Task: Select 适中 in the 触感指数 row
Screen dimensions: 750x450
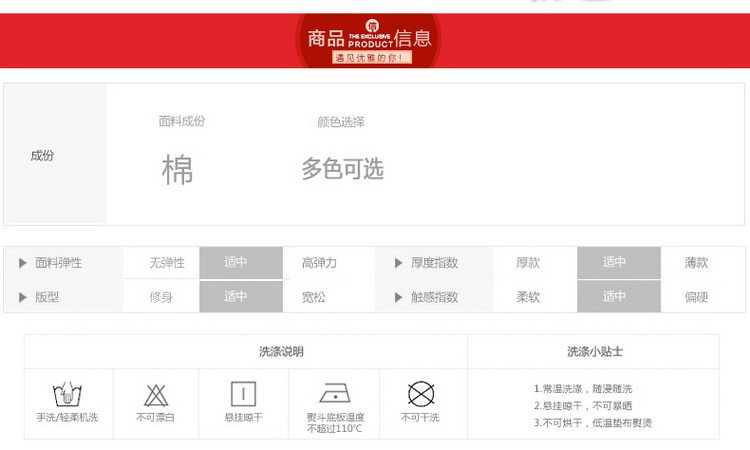Action: tap(614, 297)
